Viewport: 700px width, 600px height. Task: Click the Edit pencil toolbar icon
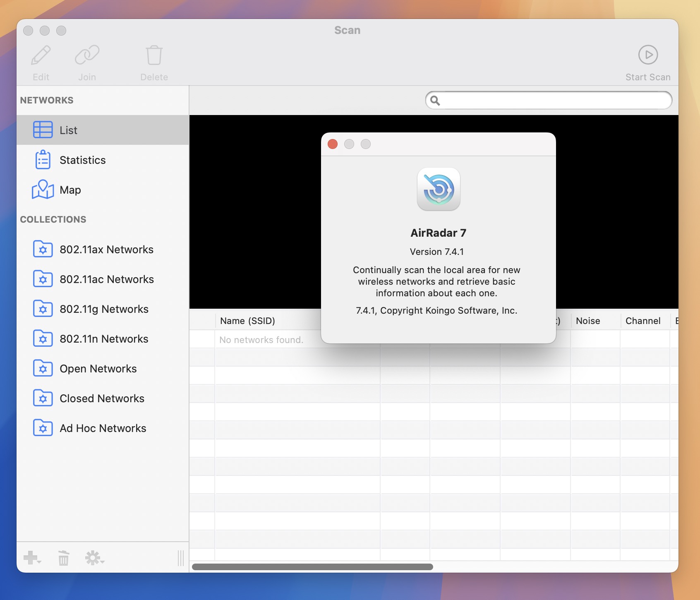[41, 55]
